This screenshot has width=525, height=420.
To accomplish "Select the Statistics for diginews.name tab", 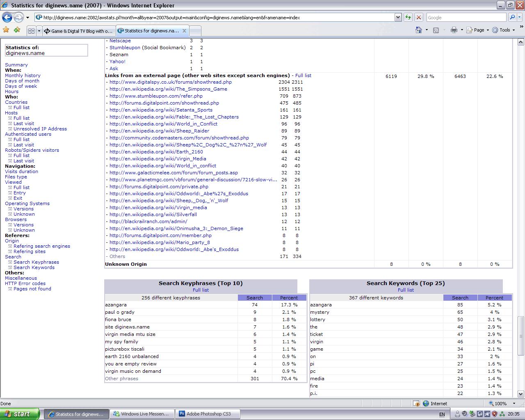I will [152, 31].
